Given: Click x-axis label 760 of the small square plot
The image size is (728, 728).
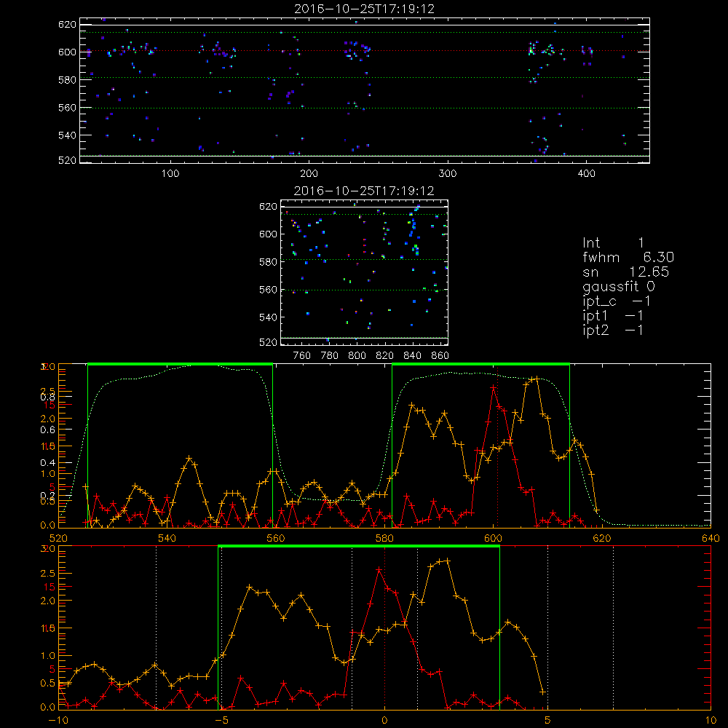Looking at the screenshot, I should pyautogui.click(x=302, y=356).
